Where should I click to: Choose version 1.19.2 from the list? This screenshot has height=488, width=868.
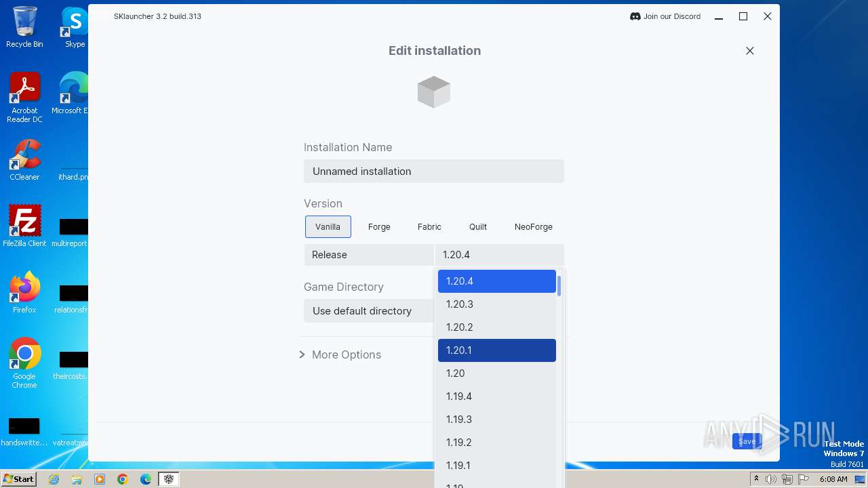coord(497,443)
